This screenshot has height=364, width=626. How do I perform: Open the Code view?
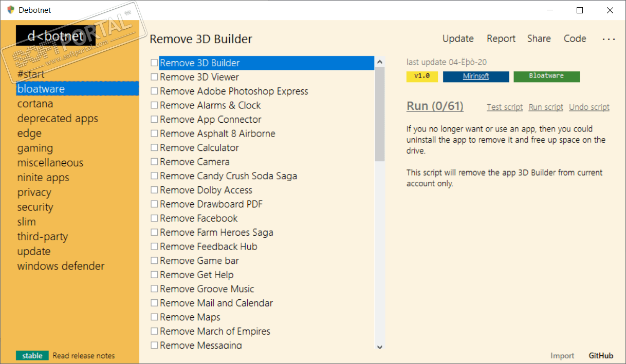(575, 39)
